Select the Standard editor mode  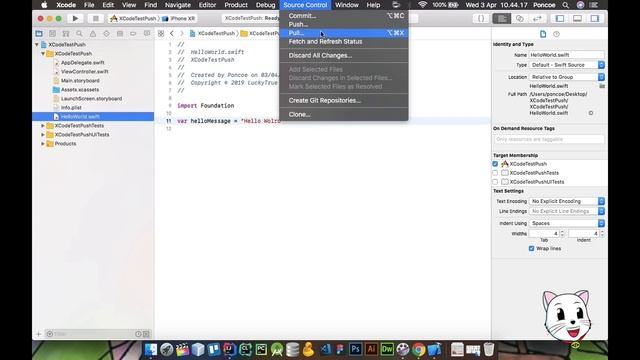tap(502, 18)
